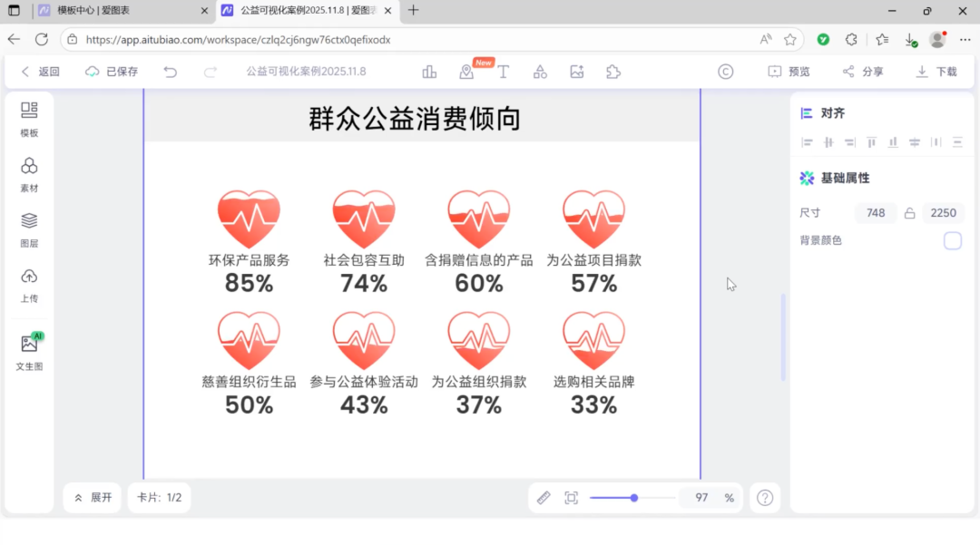
Task: Click the zoom slider handle
Action: point(634,498)
